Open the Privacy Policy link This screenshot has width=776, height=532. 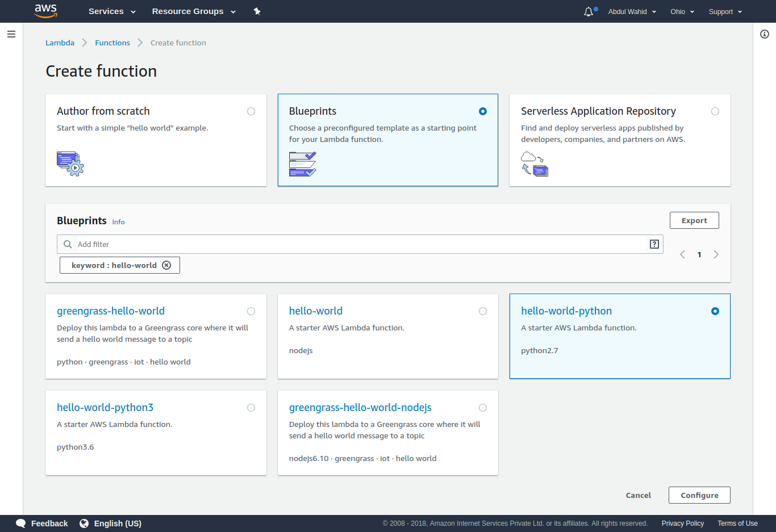pos(682,523)
